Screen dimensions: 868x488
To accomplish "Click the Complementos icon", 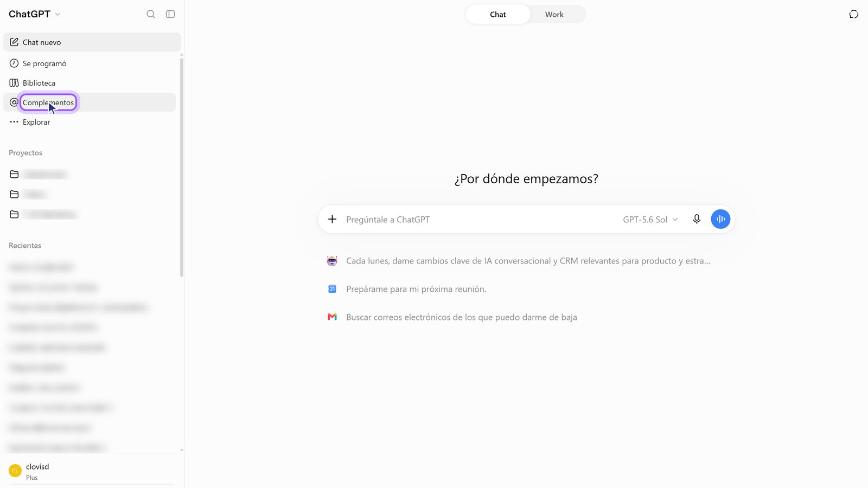I will (x=14, y=102).
